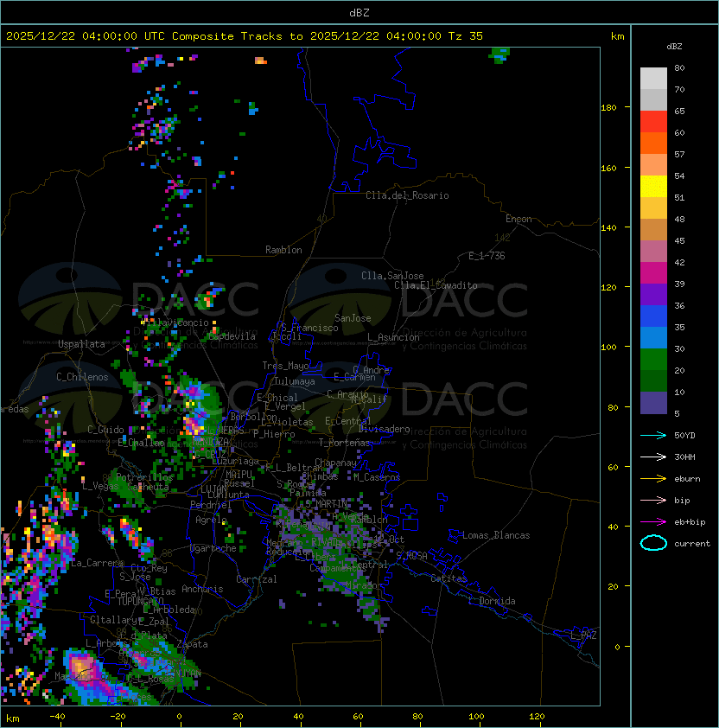Click the 'Cto_Rey' label
This screenshot has height=728, width=719.
point(149,568)
